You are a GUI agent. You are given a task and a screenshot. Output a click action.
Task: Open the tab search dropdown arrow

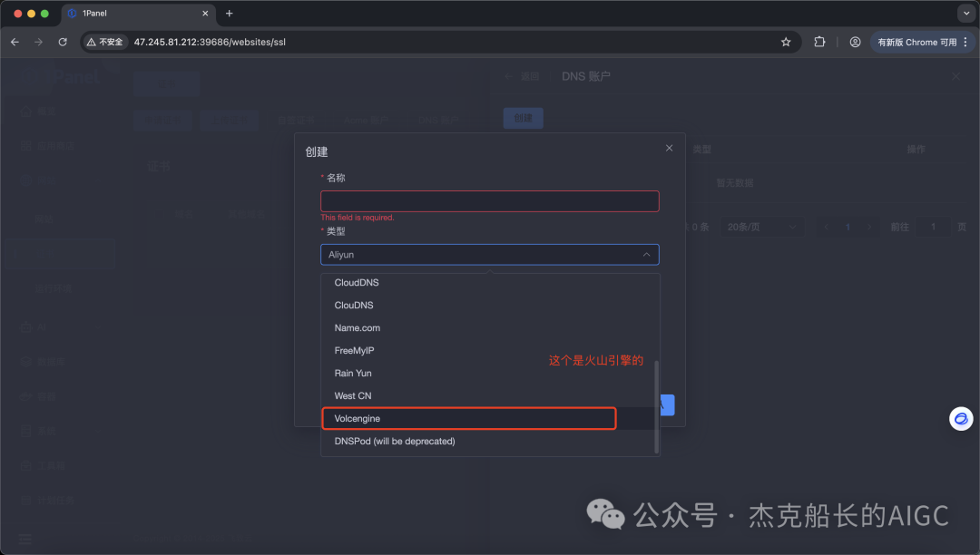point(966,13)
